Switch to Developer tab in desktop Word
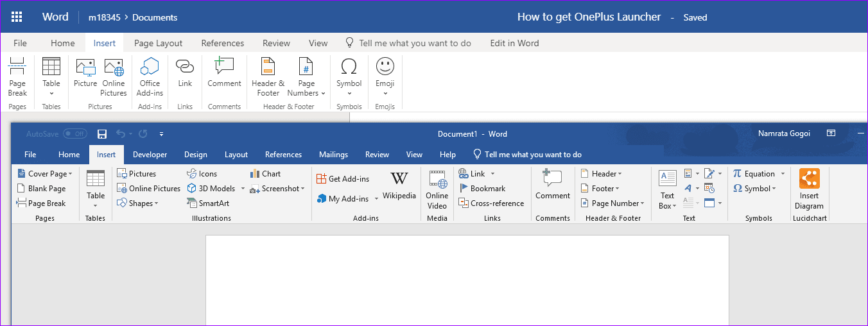The width and height of the screenshot is (868, 326). click(x=150, y=155)
